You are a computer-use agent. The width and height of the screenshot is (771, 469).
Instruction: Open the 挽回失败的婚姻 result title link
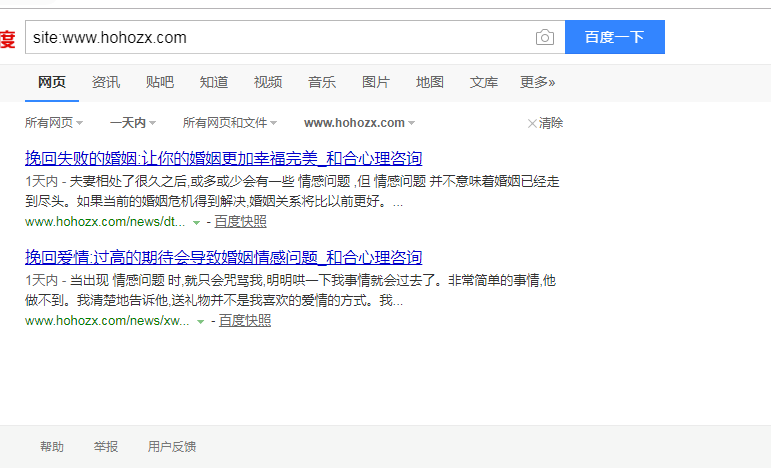223,158
